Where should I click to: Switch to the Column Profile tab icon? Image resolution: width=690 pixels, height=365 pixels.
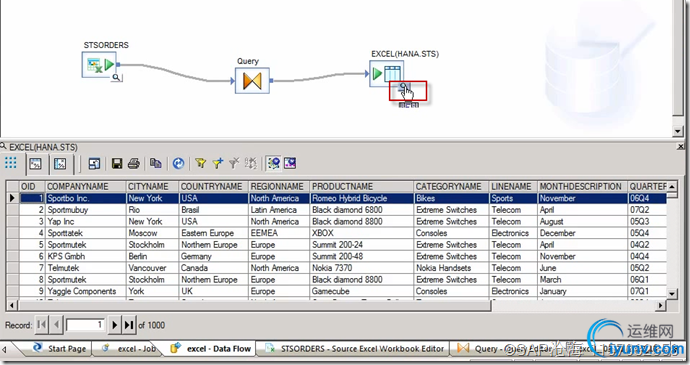(60, 164)
